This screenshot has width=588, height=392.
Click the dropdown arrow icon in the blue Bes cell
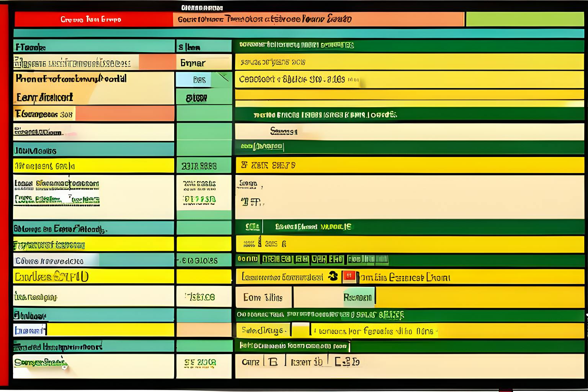tap(224, 78)
